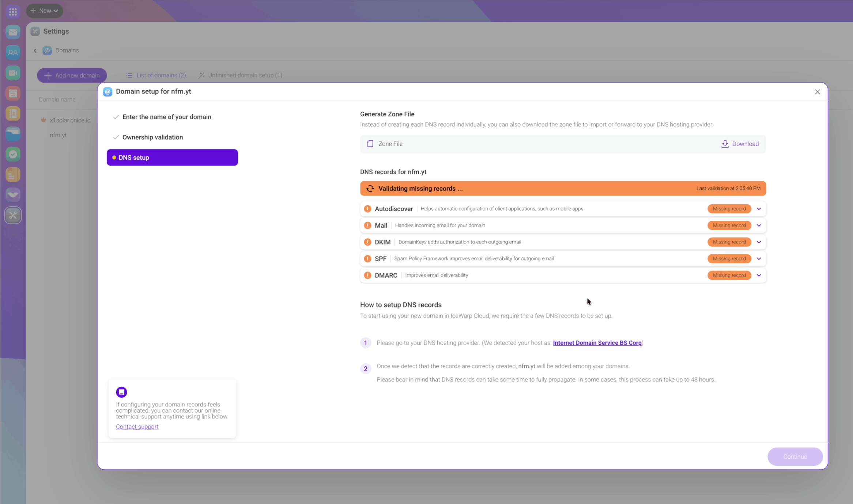
Task: Open the New dropdown button
Action: point(45,11)
